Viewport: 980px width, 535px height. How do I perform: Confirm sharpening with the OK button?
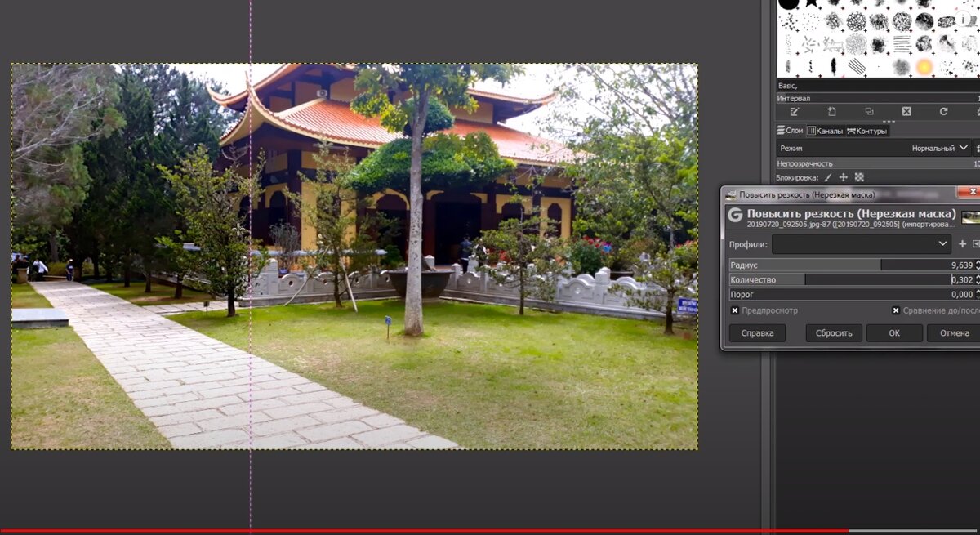pyautogui.click(x=894, y=333)
